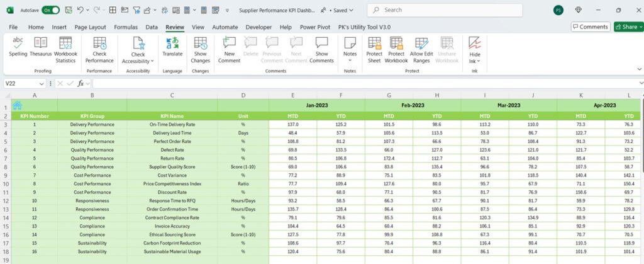Click the diamond premium icon in title bar
This screenshot has height=264, width=644.
point(579,10)
